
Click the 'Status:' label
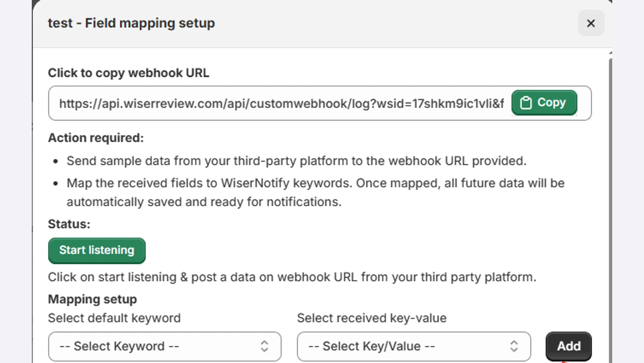click(x=69, y=224)
